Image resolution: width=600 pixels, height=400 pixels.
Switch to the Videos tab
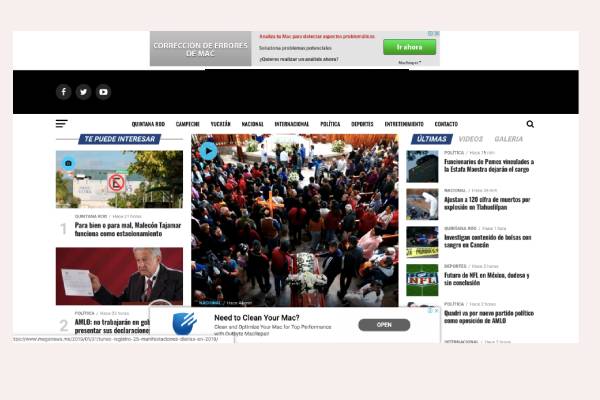[x=470, y=139]
